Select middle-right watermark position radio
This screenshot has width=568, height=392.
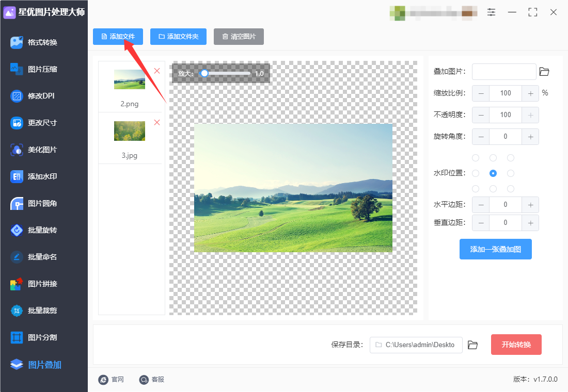pyautogui.click(x=511, y=173)
